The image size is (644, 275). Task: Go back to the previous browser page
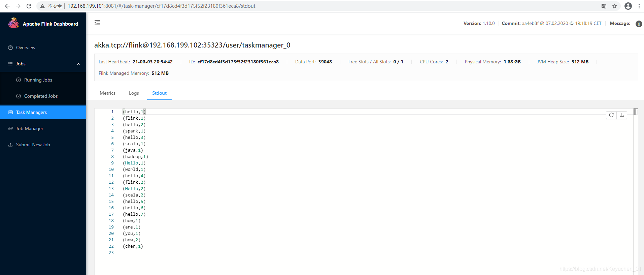click(x=7, y=6)
